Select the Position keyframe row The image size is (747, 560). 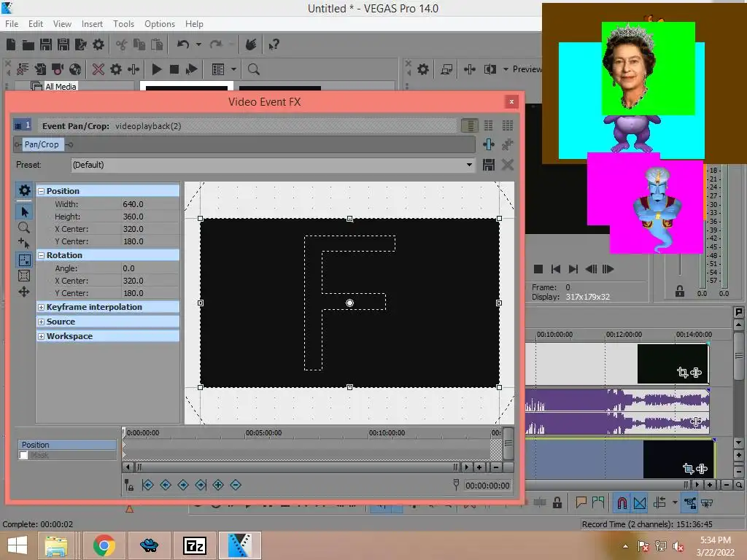click(67, 445)
